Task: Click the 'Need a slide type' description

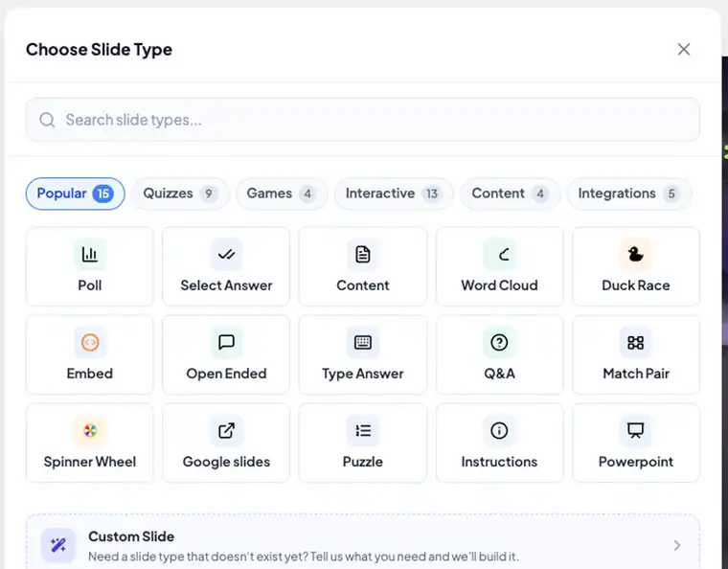Action: pos(304,556)
